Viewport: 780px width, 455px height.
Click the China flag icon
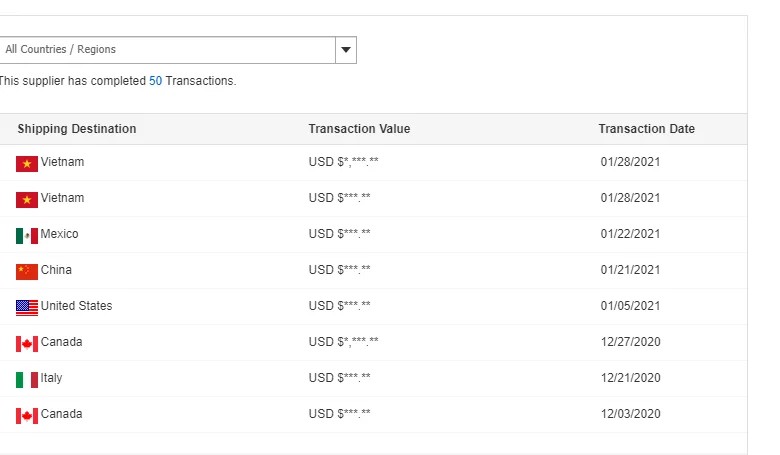tap(27, 271)
